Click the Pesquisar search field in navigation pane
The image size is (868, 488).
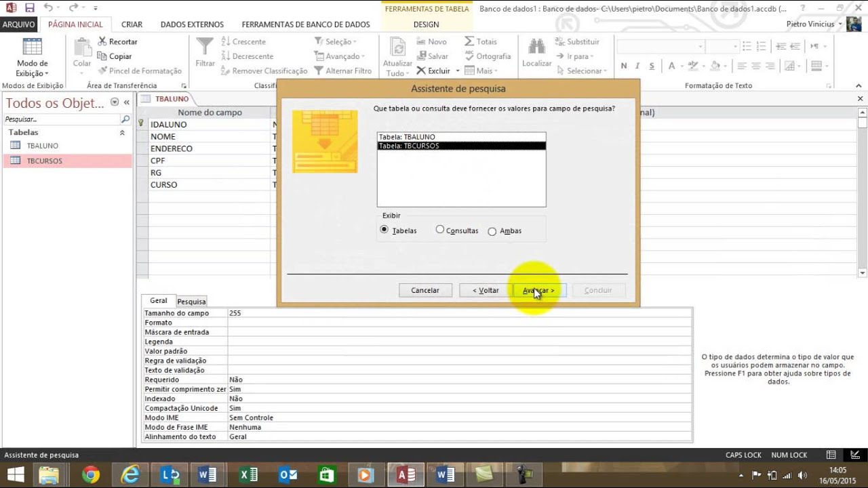click(62, 119)
